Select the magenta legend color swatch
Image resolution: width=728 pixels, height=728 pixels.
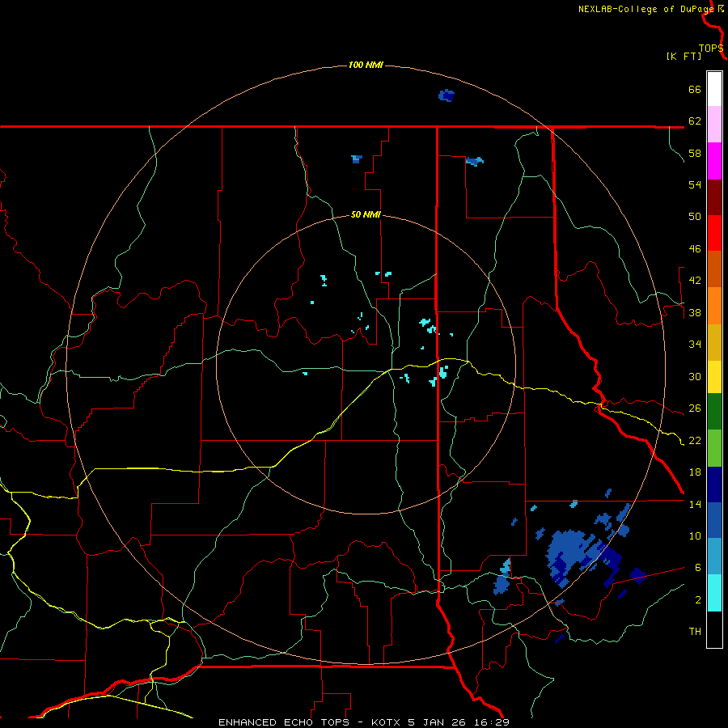click(714, 161)
